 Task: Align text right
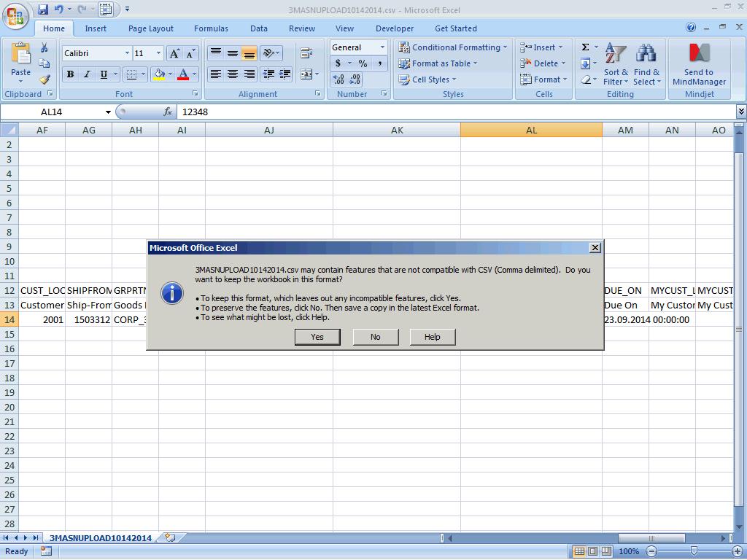click(x=249, y=74)
